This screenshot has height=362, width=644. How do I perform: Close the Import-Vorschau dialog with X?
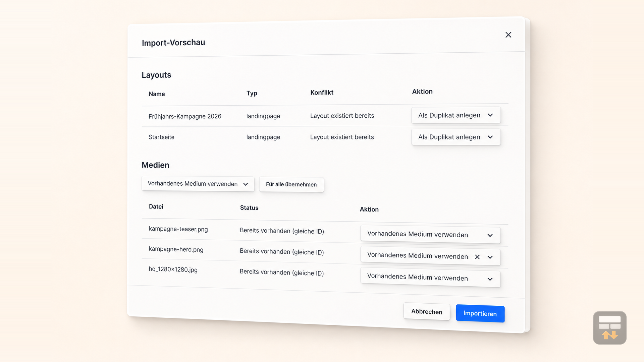pyautogui.click(x=508, y=35)
